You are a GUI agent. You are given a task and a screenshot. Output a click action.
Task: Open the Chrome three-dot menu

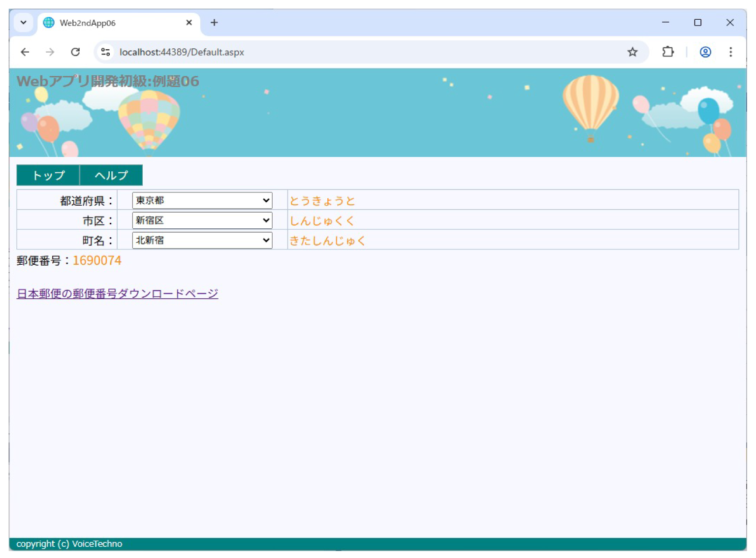[731, 52]
